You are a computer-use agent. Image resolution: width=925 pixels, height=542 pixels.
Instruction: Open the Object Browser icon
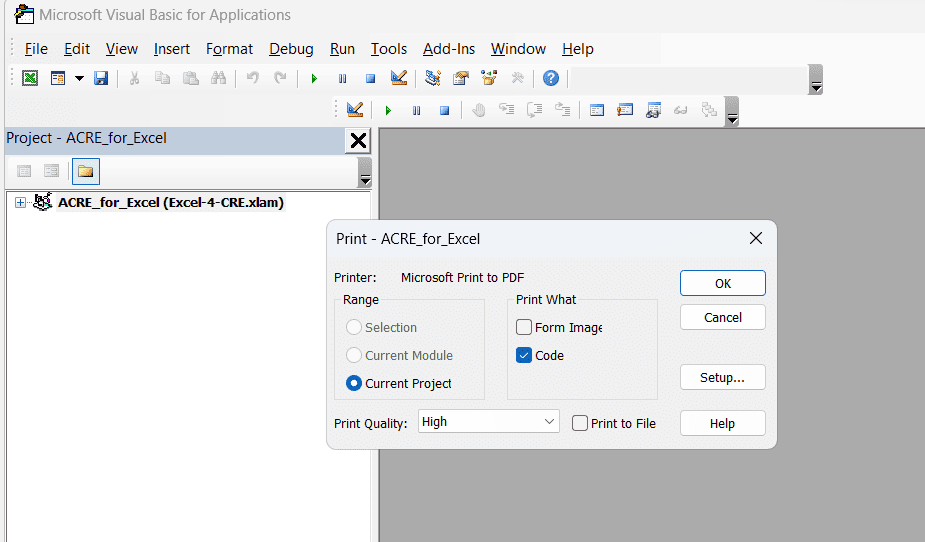coord(489,78)
